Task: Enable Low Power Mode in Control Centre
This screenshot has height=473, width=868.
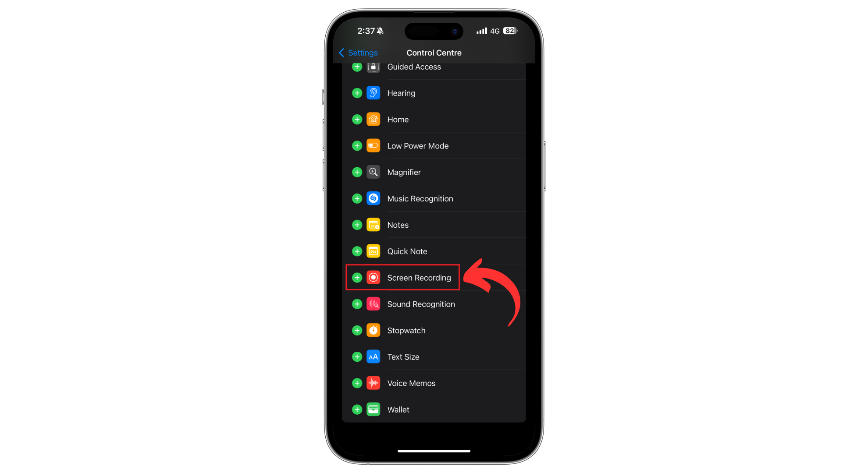Action: (356, 145)
